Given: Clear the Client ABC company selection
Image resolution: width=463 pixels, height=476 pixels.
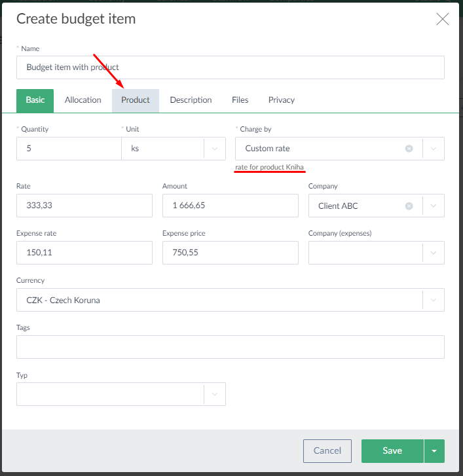Looking at the screenshot, I should coord(409,206).
